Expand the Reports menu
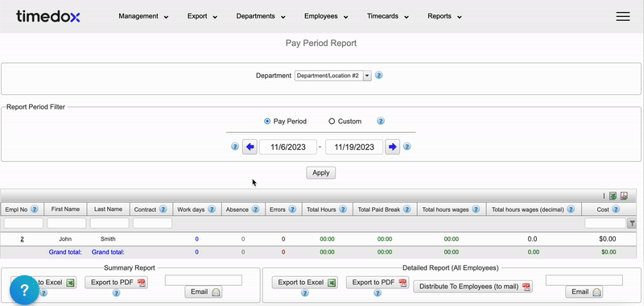Screen dimensions: 644x306 pyautogui.click(x=444, y=16)
